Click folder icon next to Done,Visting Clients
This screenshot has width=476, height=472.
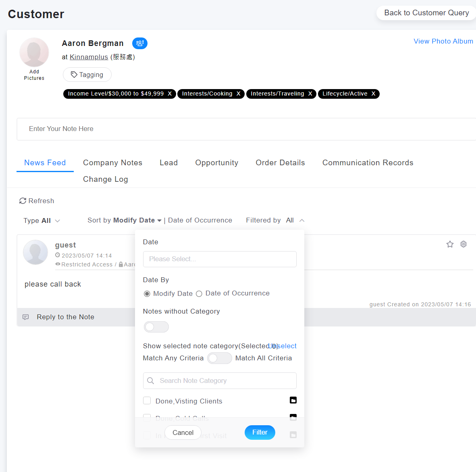tap(293, 400)
